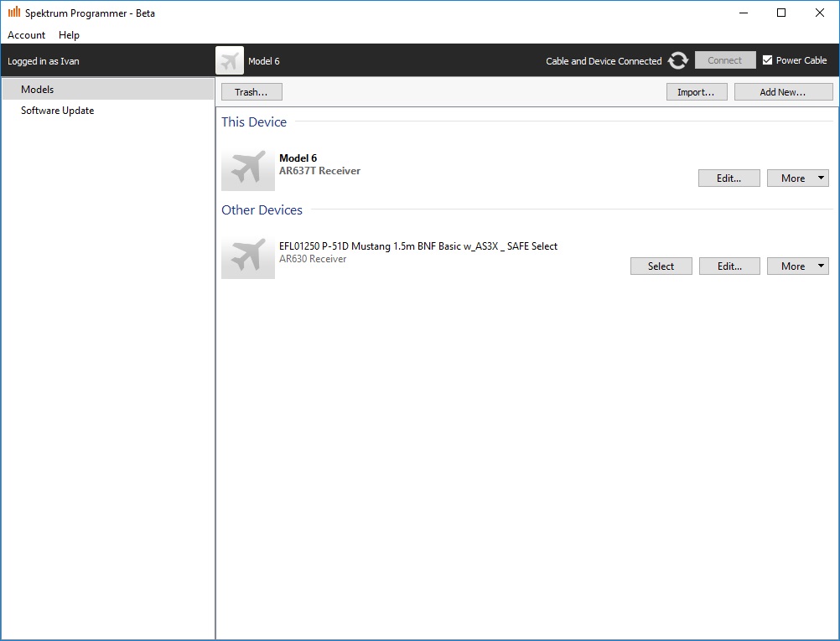Viewport: 840px width, 641px height.
Task: Select the P-51D Mustang model
Action: coord(661,266)
